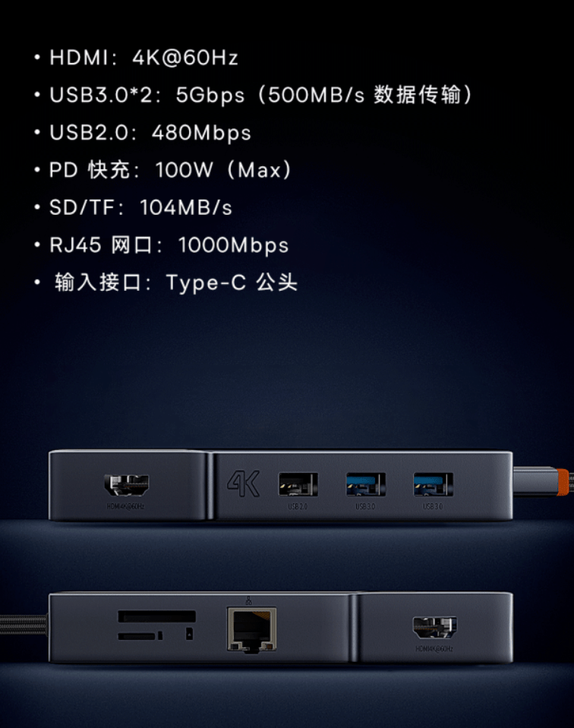
Task: Click the SD/TF 104MB/s spec text
Action: pos(140,207)
